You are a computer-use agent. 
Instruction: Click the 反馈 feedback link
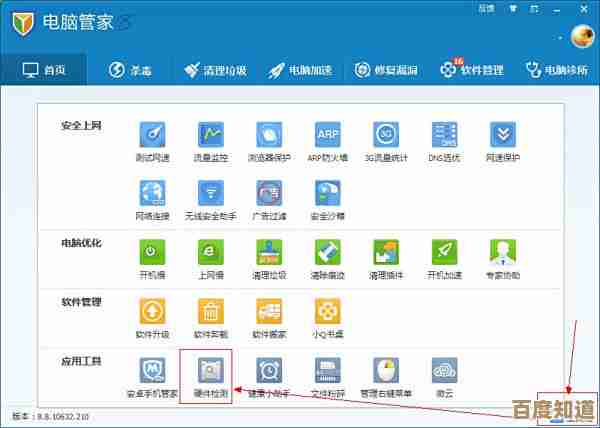[486, 8]
